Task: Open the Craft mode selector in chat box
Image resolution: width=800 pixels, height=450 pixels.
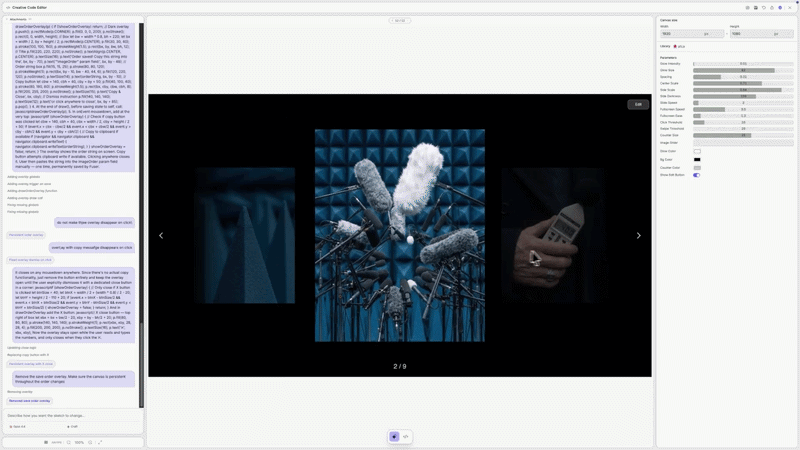Action: pos(72,427)
